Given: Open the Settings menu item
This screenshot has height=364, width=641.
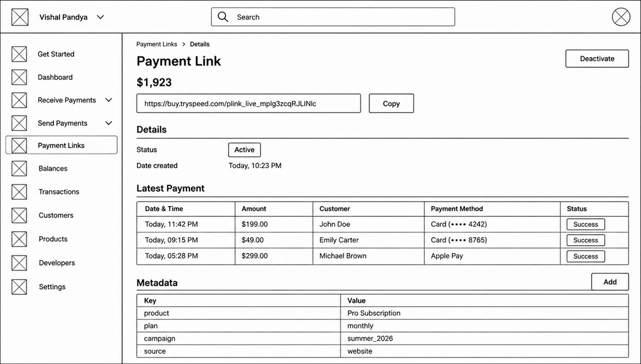Looking at the screenshot, I should pos(52,287).
